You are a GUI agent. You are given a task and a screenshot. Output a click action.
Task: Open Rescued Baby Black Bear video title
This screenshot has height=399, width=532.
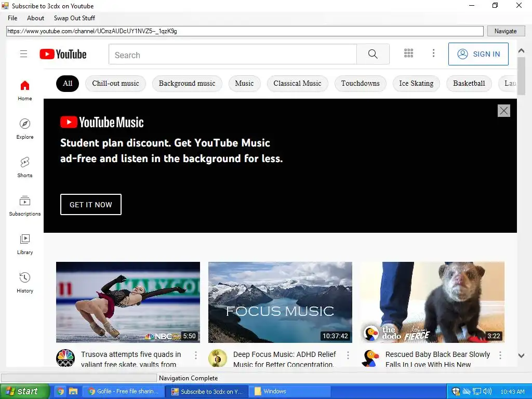(437, 359)
